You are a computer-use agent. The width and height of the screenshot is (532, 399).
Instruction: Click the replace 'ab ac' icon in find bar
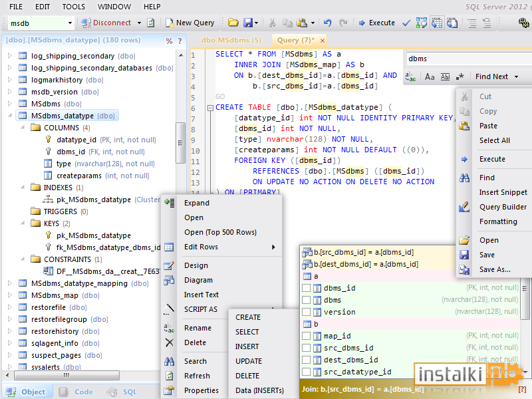coord(410,77)
